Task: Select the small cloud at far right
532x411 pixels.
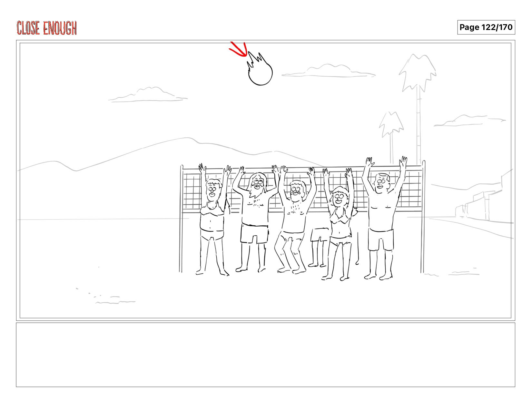Action: click(x=469, y=121)
